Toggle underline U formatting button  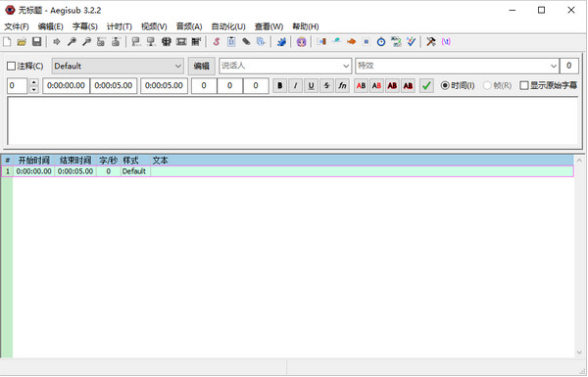[311, 86]
